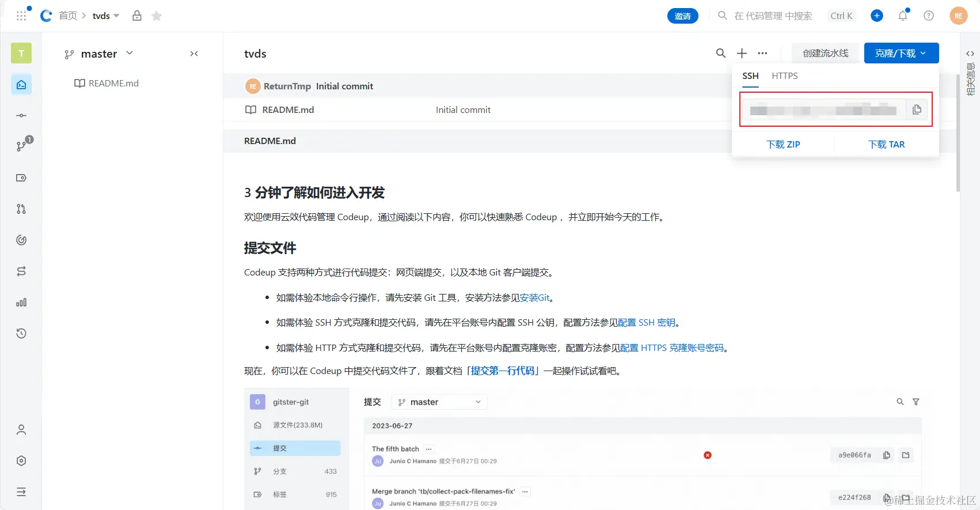980x510 pixels.
Task: Open the configure HTTPS clone password link
Action: [x=672, y=348]
